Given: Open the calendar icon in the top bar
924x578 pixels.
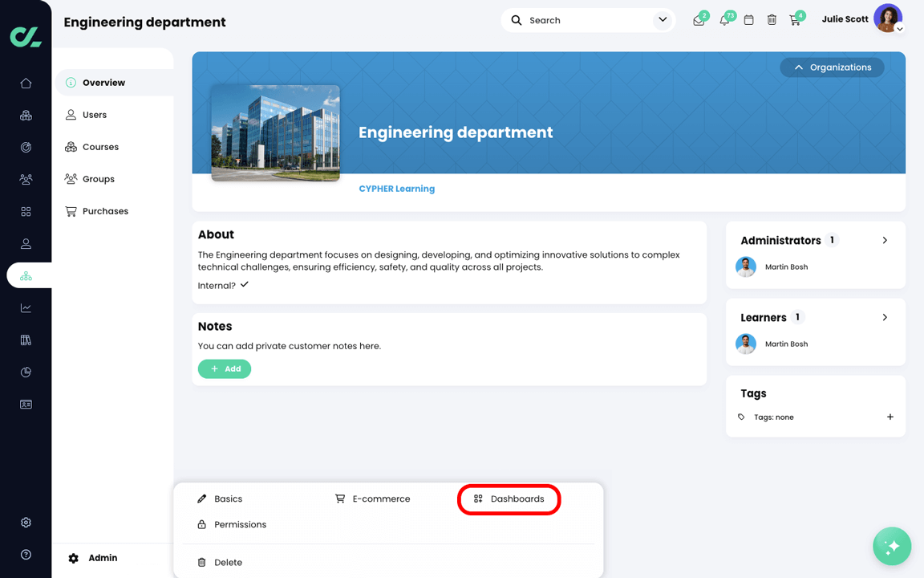Looking at the screenshot, I should 748,19.
